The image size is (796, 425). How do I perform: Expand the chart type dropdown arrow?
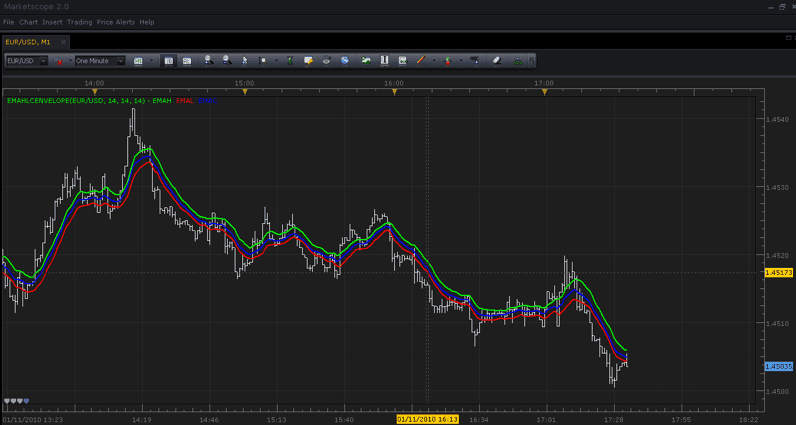(x=151, y=60)
